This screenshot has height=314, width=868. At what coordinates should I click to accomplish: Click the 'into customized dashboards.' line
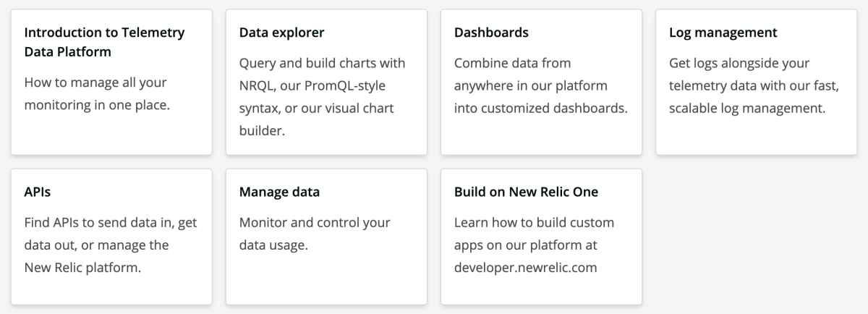pyautogui.click(x=540, y=109)
